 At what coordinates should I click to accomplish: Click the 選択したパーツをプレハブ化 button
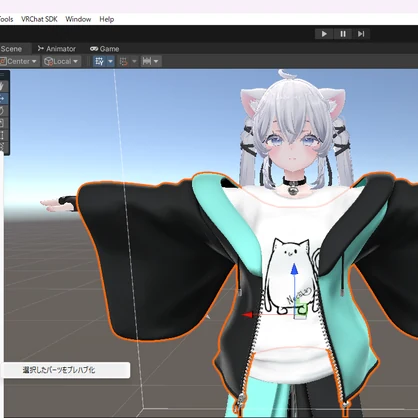click(65, 370)
